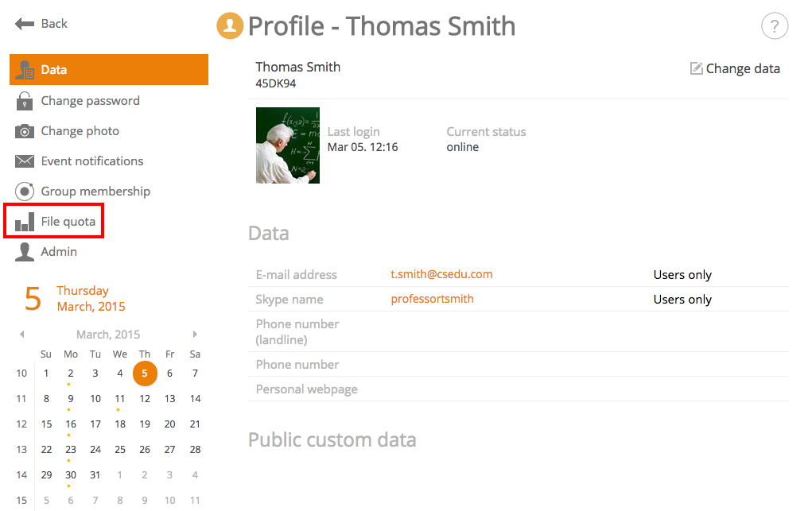Click Thomas Smith's profile photo
Screen dimensions: 812x511
click(287, 145)
